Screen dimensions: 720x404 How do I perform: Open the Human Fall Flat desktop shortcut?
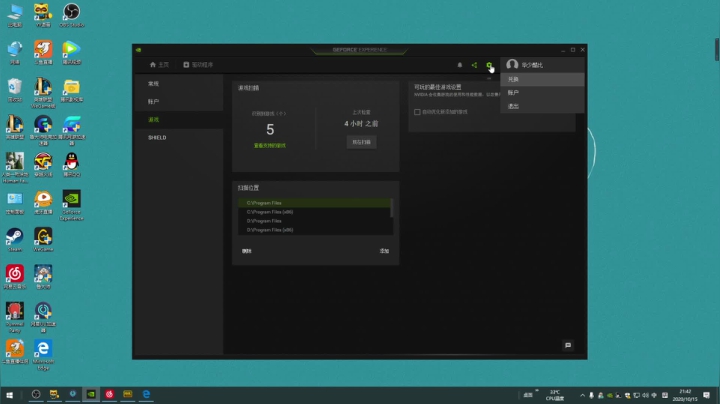pos(15,168)
